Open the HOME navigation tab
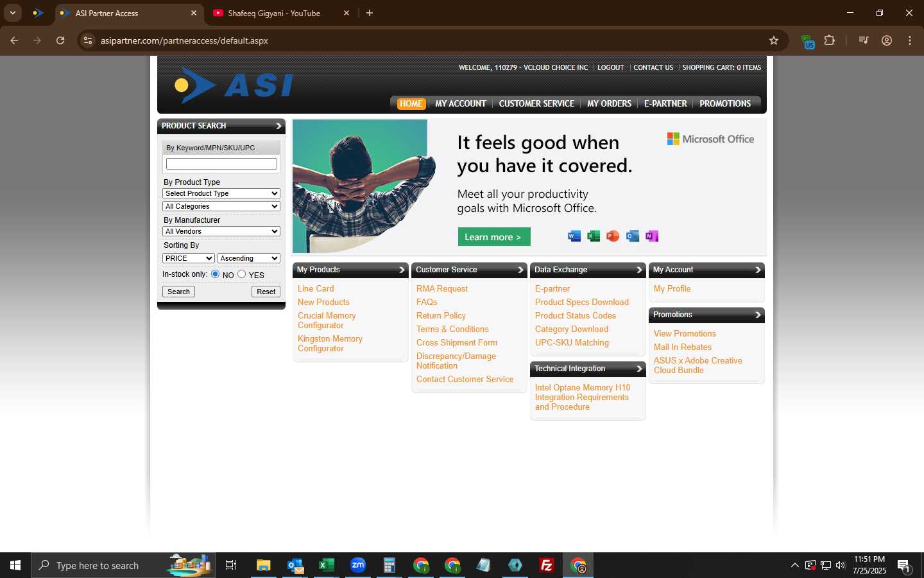 pos(411,103)
